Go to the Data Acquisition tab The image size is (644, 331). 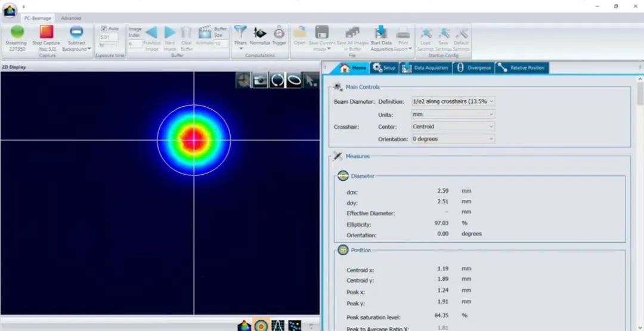point(425,68)
